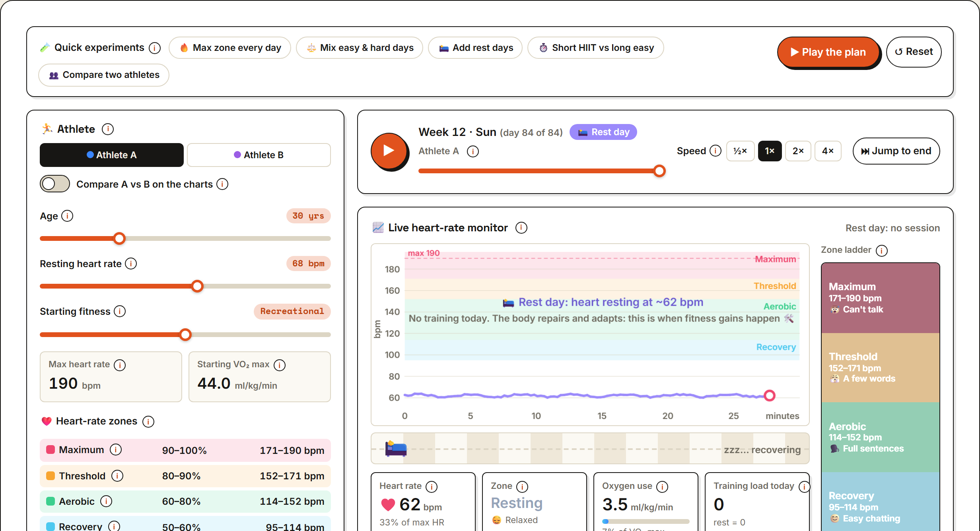Select Athlete A tab
This screenshot has width=980, height=531.
112,155
